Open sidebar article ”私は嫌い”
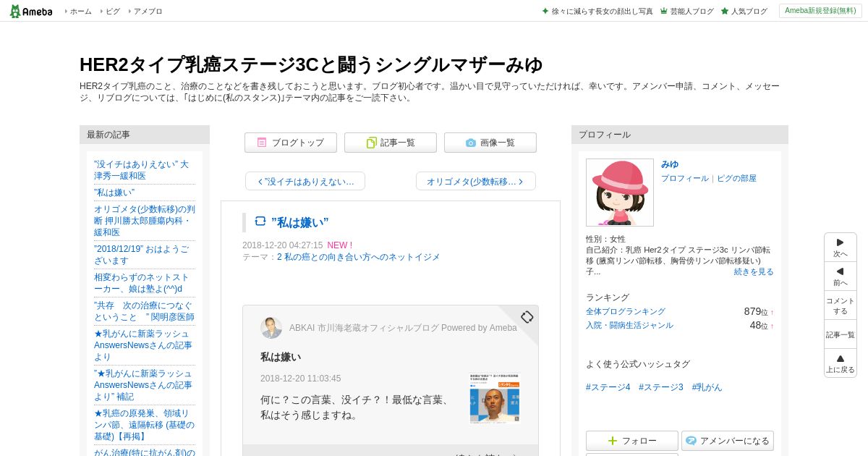Screen dimensions: 868x456 (x=114, y=193)
